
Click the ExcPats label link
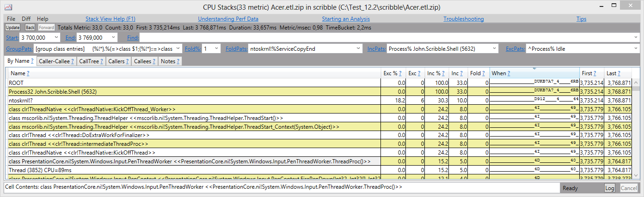(515, 48)
